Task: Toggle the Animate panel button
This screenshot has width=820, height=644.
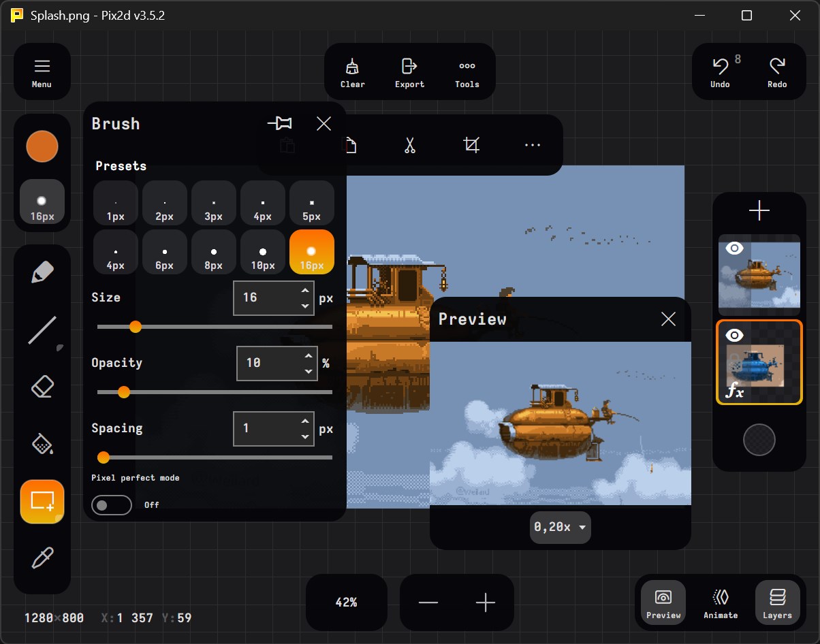Action: pyautogui.click(x=721, y=603)
